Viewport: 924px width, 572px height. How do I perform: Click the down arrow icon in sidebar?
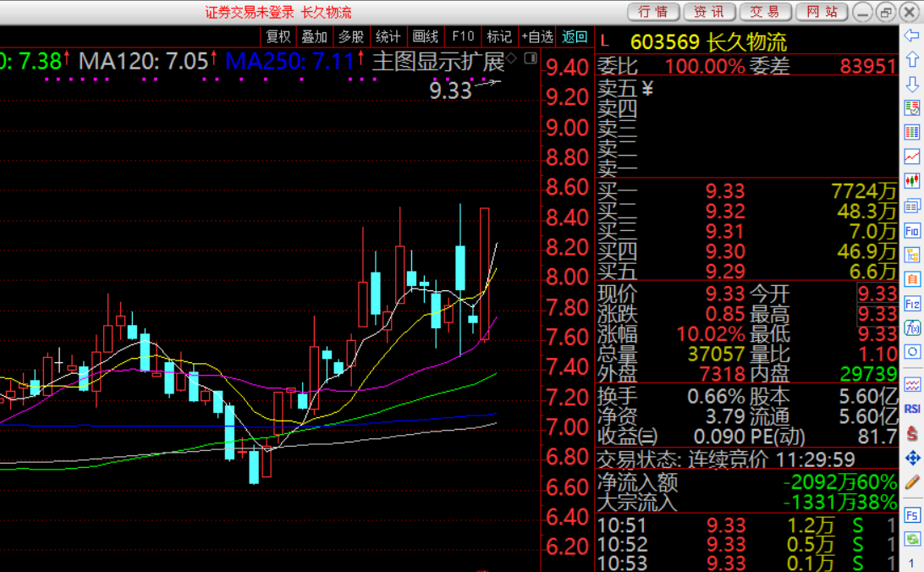911,84
